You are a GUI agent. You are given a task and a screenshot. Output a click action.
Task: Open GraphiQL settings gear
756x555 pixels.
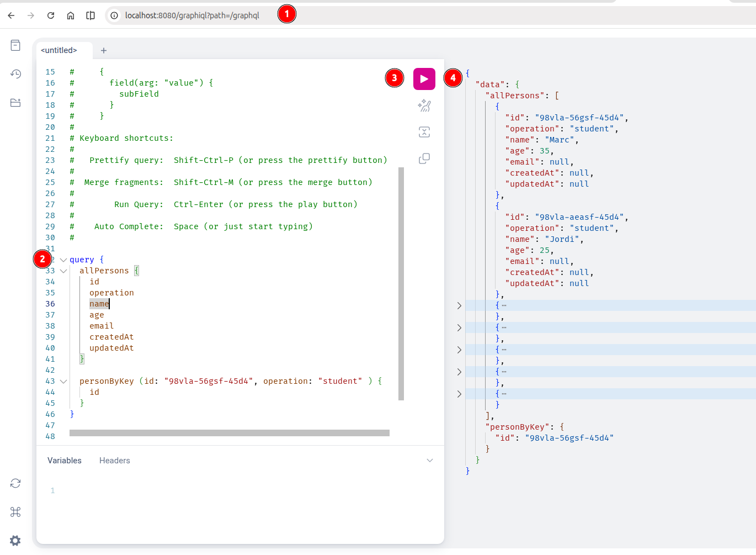pos(15,541)
